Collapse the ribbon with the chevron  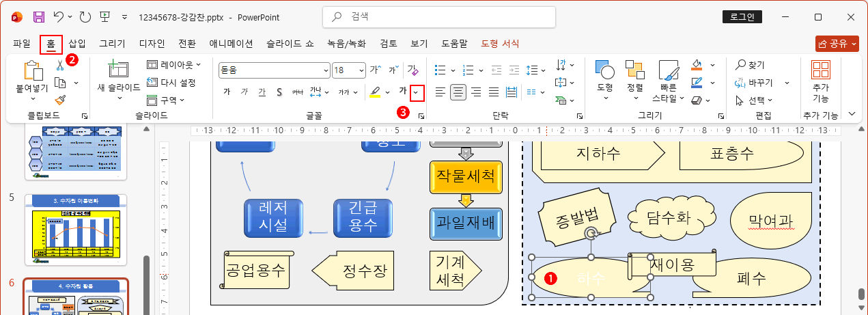point(852,114)
